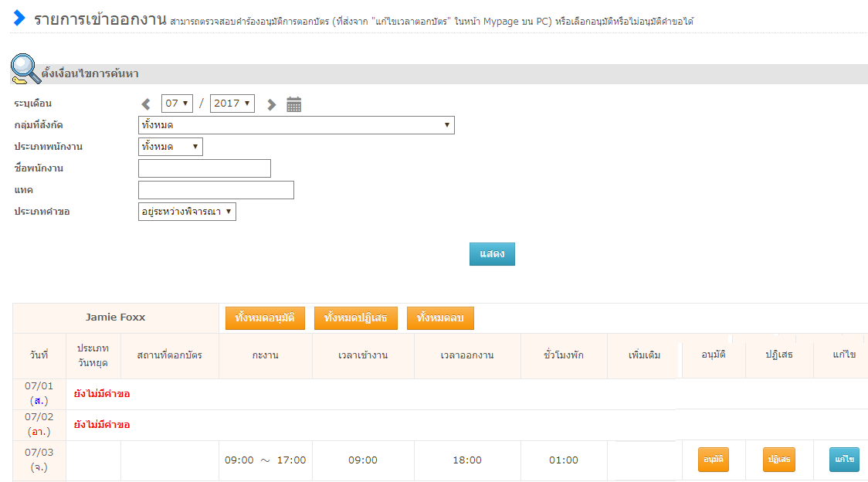Open the ประเภทพนักงาน employee type dropdown

[170, 147]
